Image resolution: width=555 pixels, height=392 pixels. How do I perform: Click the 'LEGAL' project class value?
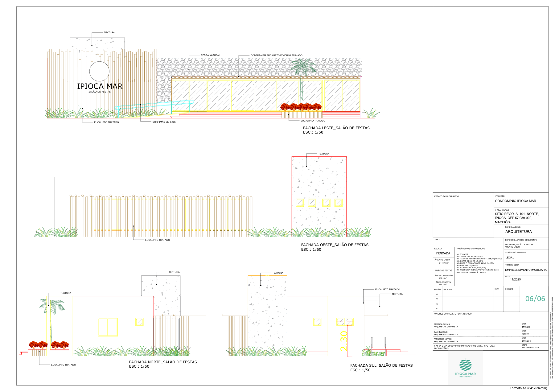(510, 258)
